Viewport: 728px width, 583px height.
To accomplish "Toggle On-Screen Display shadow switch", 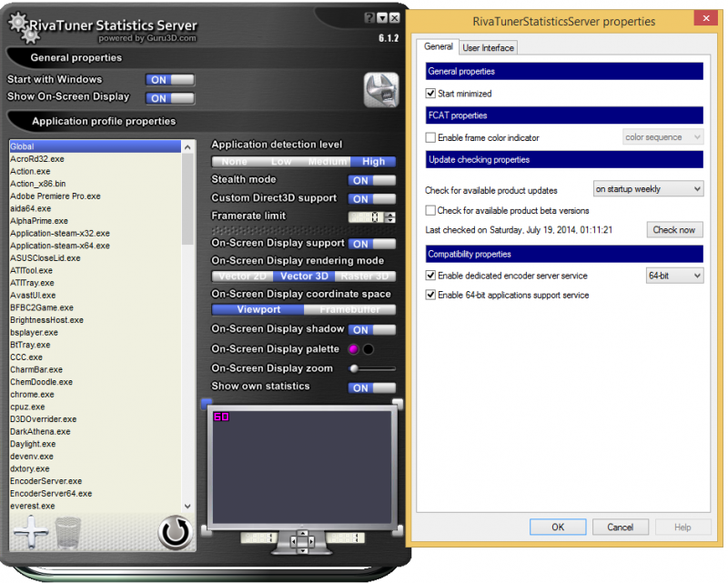I will (372, 330).
